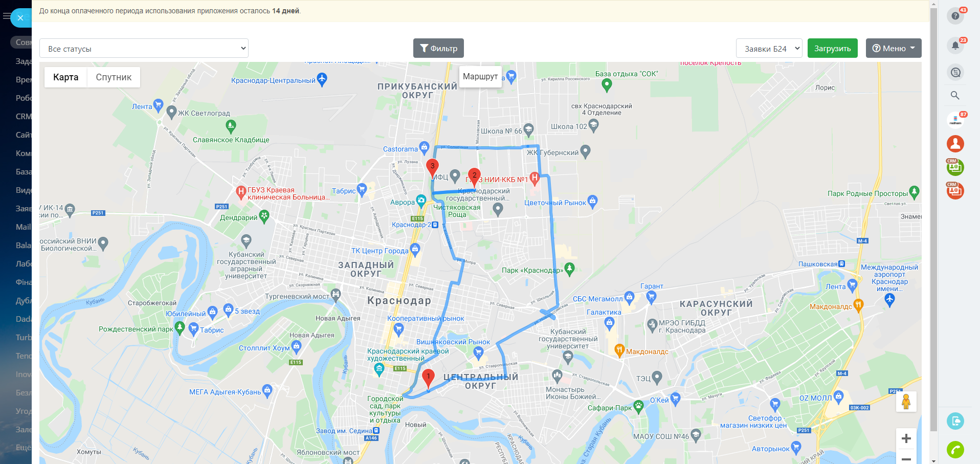Open the mobile cloud app icon

(x=955, y=421)
